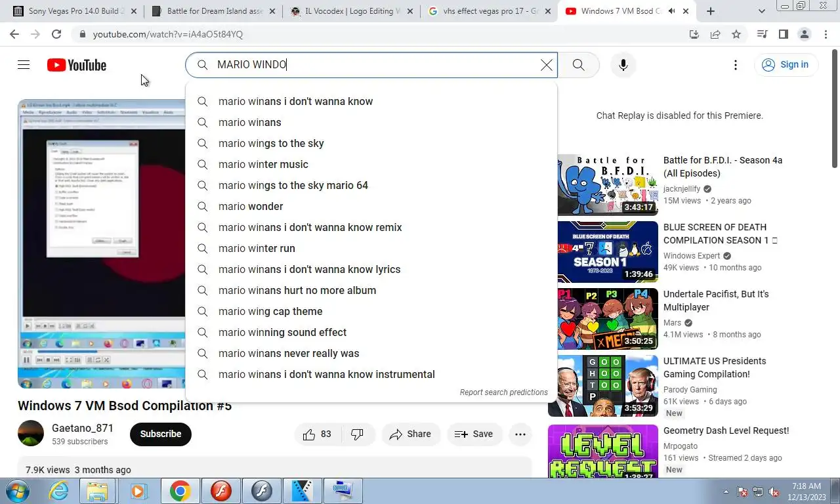Screen dimensions: 840x504
Task: Open Gaetano_871 channel avatar
Action: 31,434
